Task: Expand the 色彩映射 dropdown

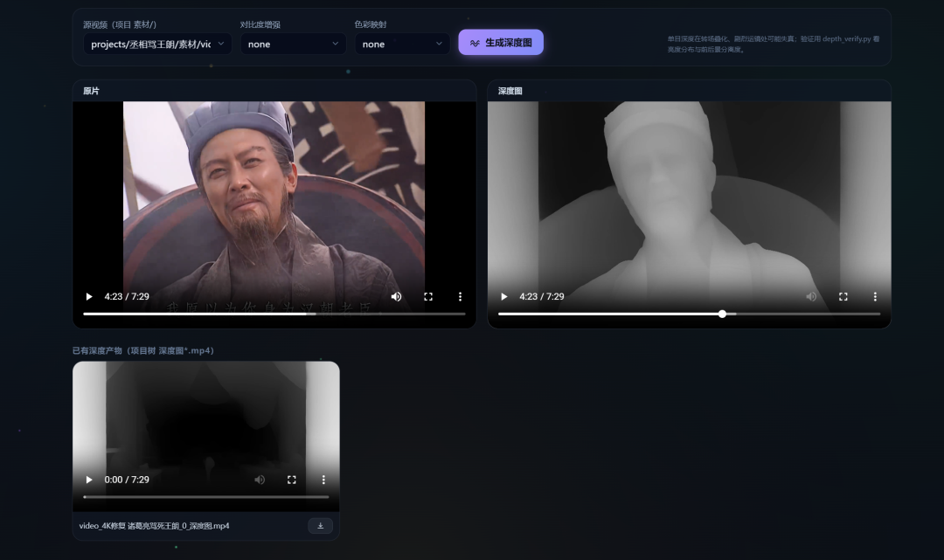Action: 402,44
